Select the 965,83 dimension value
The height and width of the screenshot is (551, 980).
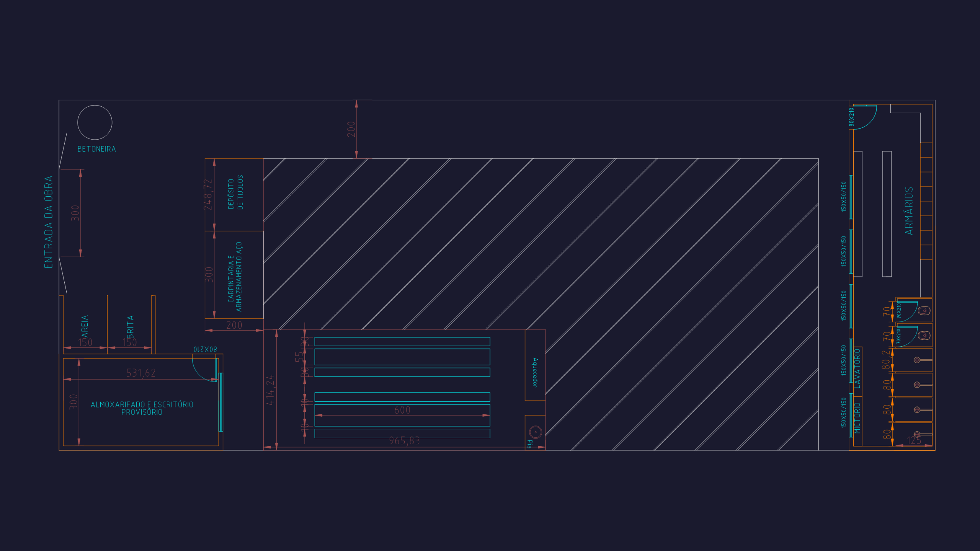pyautogui.click(x=405, y=441)
